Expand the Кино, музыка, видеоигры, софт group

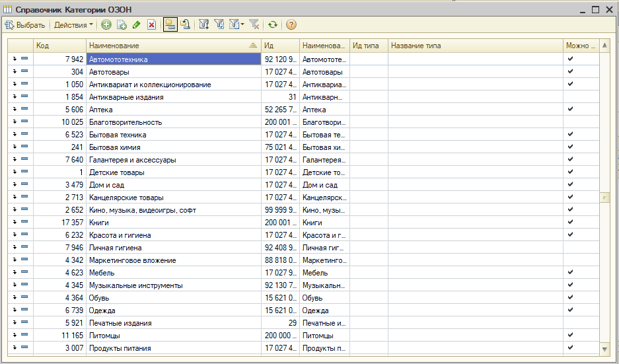15,209
